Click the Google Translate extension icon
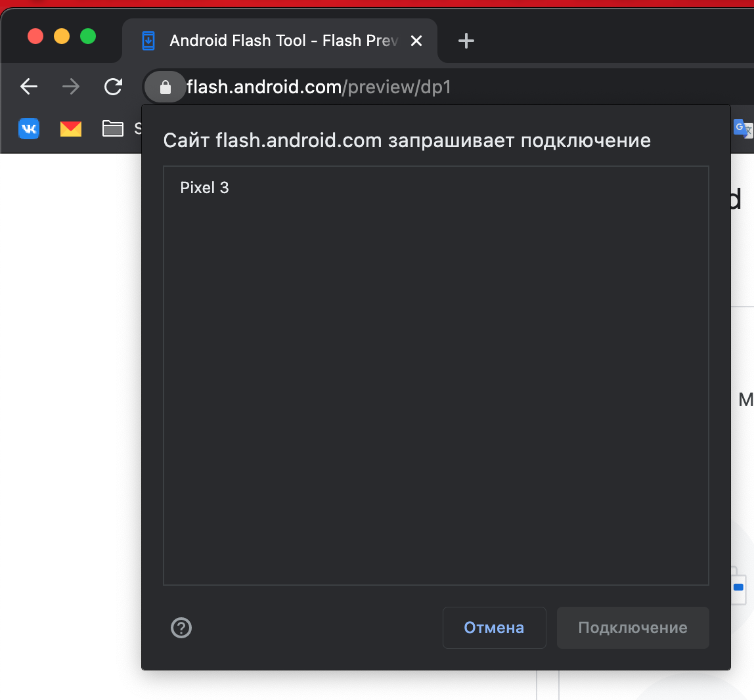The height and width of the screenshot is (700, 754). coord(742,128)
